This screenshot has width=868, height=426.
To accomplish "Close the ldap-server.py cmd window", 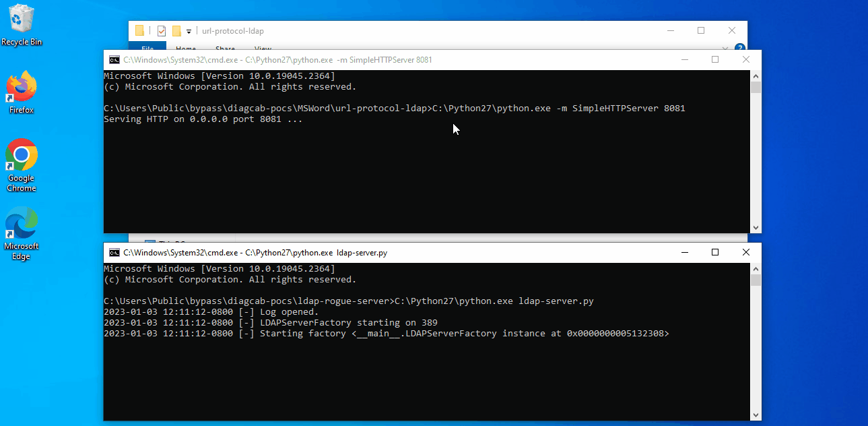I will (x=746, y=252).
